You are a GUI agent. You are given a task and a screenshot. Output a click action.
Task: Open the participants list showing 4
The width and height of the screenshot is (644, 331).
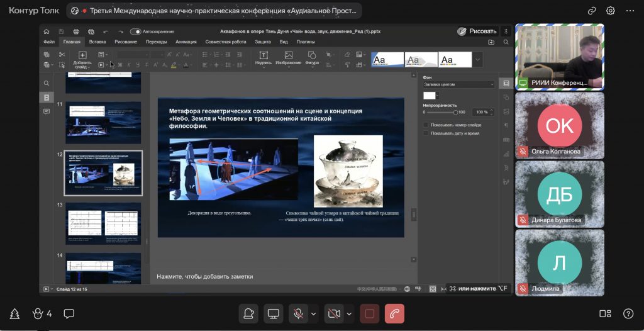click(42, 313)
